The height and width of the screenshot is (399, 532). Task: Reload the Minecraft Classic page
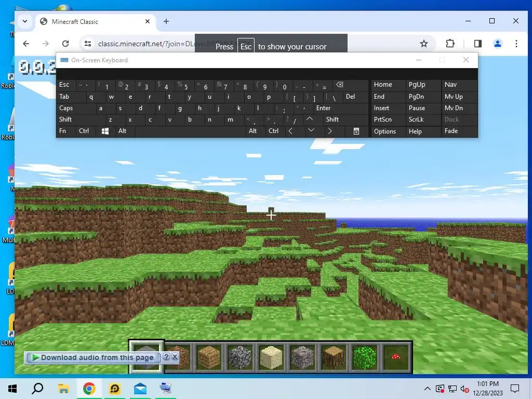[x=65, y=44]
